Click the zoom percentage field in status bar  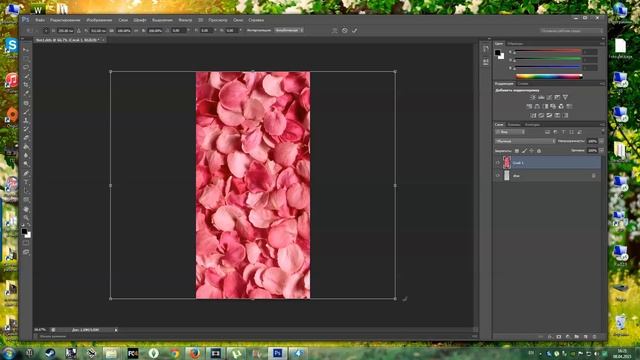[40, 330]
